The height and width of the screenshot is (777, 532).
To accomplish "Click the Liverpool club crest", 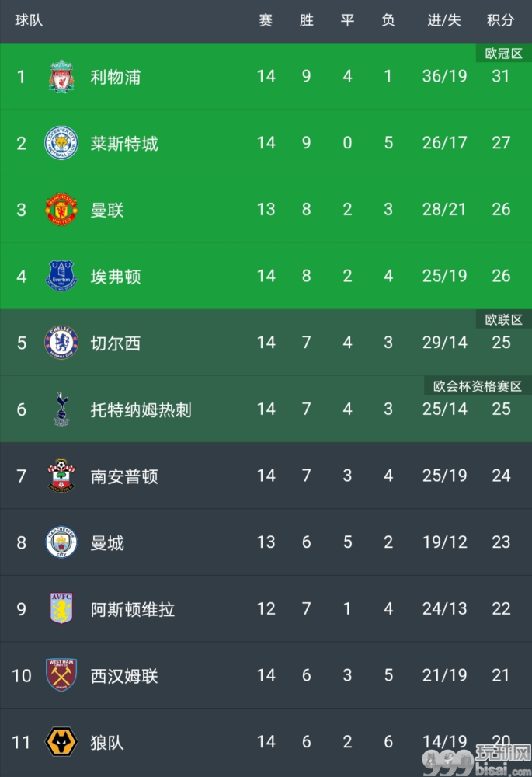I will click(x=61, y=77).
